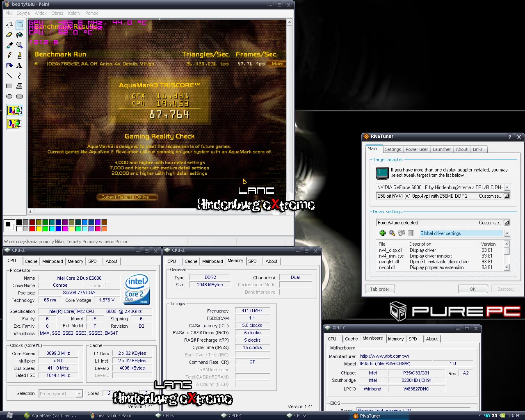Pick the straight Line tool
525x420 pixels.
click(9, 76)
